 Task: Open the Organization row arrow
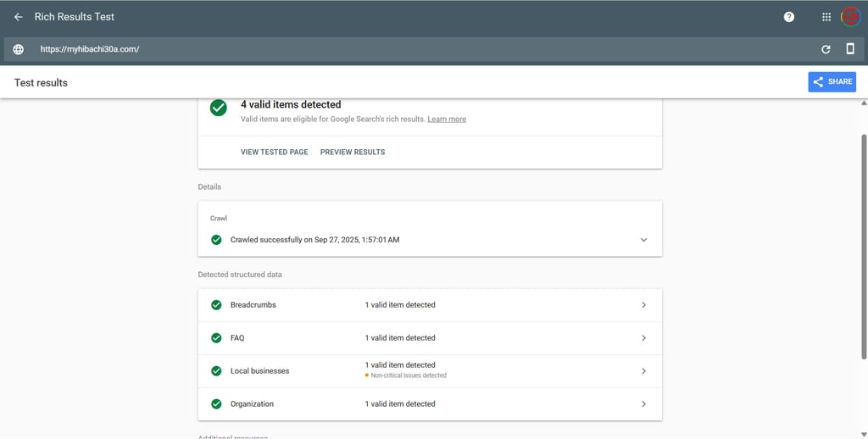pyautogui.click(x=643, y=404)
